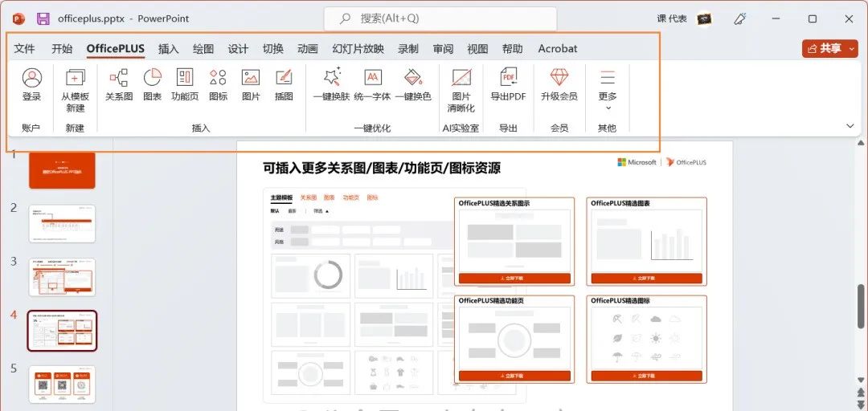Select the 功能页 function page icon
The height and width of the screenshot is (411, 868).
click(185, 85)
